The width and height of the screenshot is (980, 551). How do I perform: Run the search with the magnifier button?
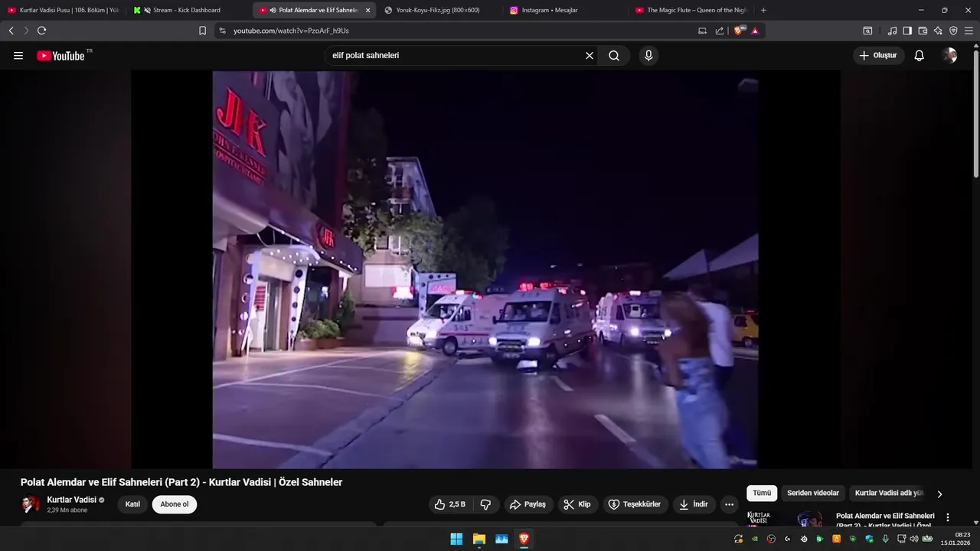pos(614,56)
